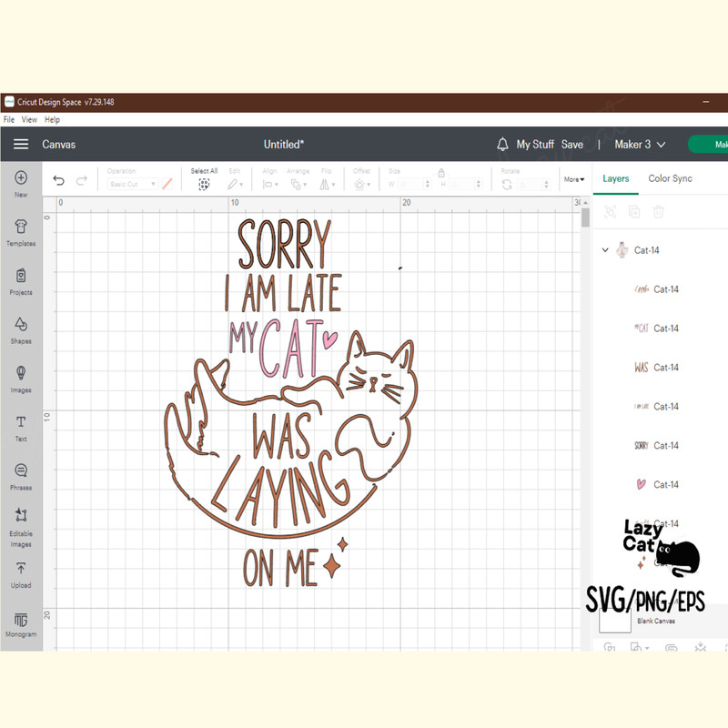Viewport: 728px width, 728px height.
Task: Open the Shapes tool
Action: (x=21, y=326)
